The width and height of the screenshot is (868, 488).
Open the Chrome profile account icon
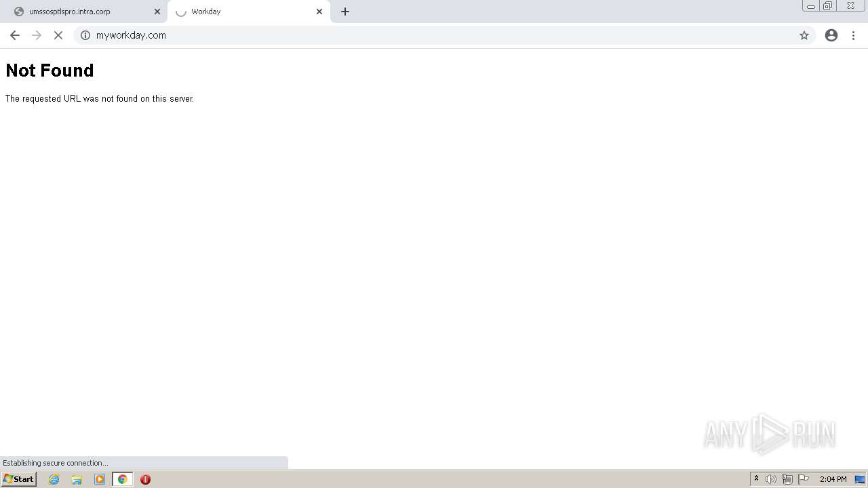click(x=831, y=35)
